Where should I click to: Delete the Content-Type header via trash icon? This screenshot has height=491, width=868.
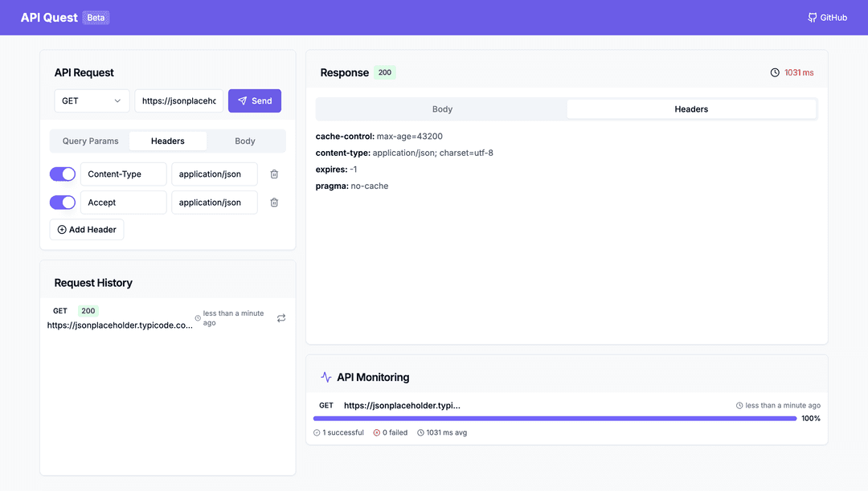click(274, 174)
